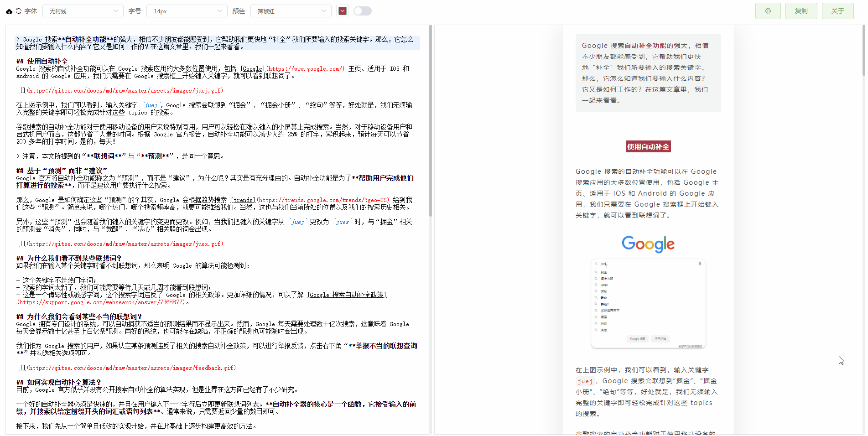This screenshot has height=436, width=868.
Task: Click the inline code `juex` in the editor
Action: (x=342, y=222)
